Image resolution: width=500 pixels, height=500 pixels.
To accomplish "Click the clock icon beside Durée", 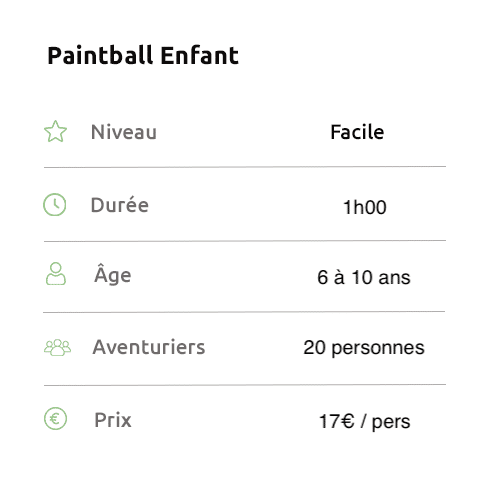I will pyautogui.click(x=55, y=204).
